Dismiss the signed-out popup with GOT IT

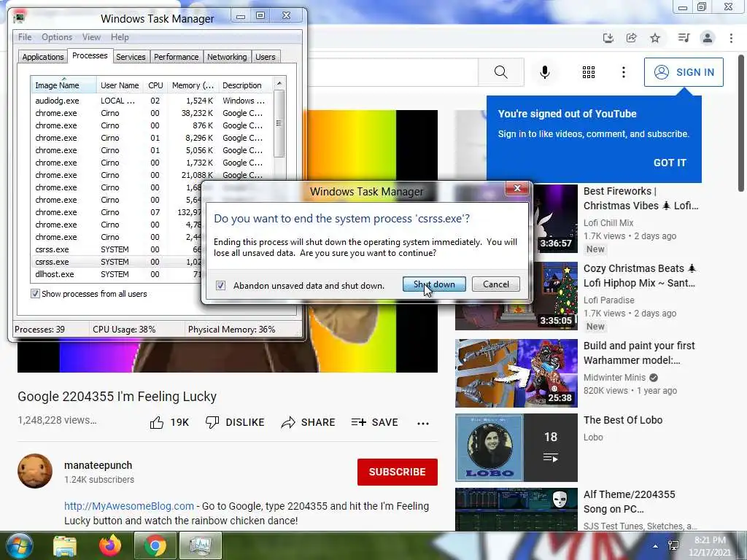point(670,163)
